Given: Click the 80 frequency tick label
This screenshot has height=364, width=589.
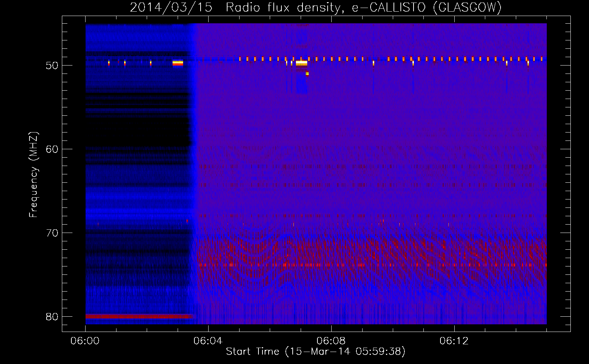Looking at the screenshot, I should tap(52, 317).
